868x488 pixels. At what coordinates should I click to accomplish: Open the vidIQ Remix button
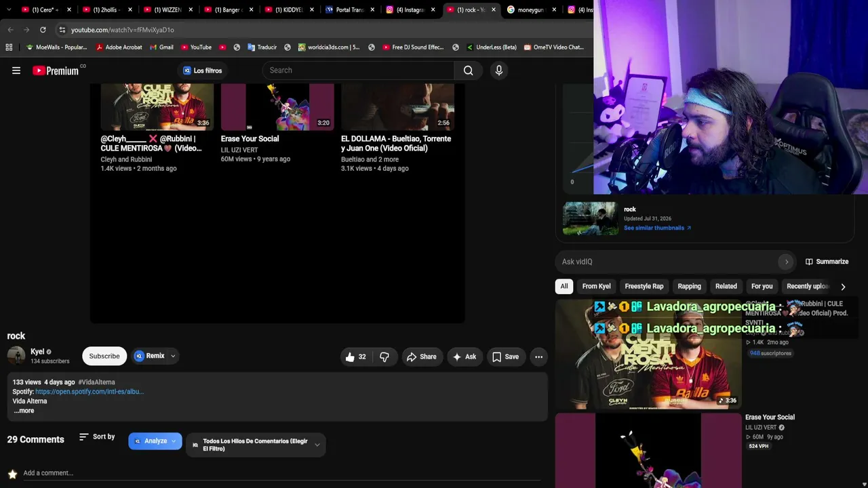(x=150, y=356)
